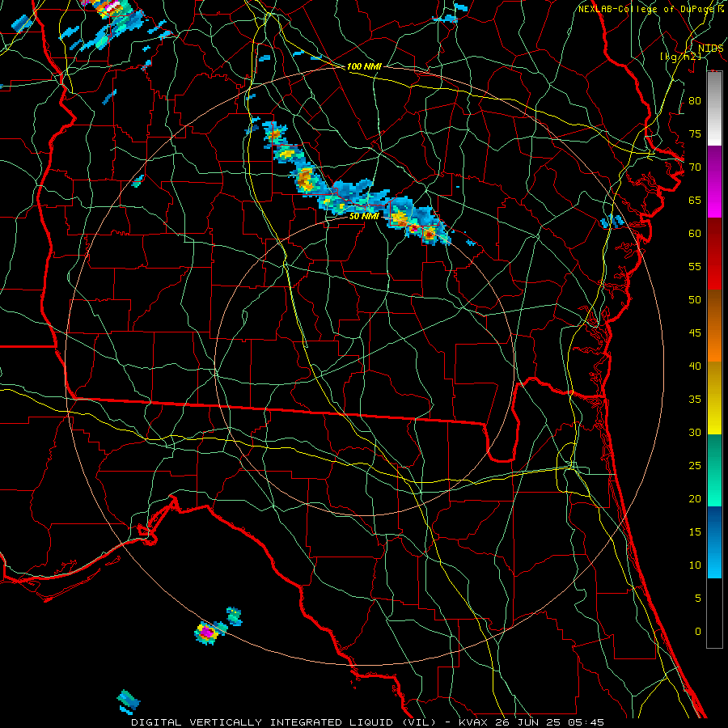Click the '[kg/m2]' units label
The height and width of the screenshot is (728, 728).
coord(680,56)
